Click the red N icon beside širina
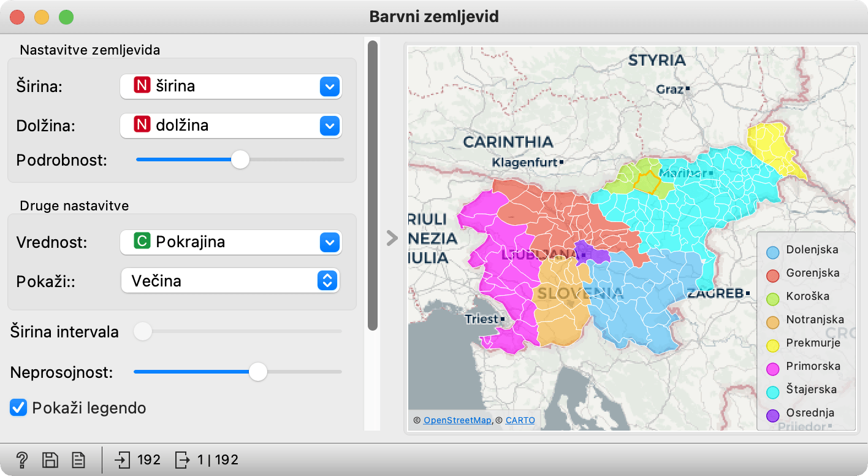Image resolution: width=868 pixels, height=476 pixels. click(x=142, y=86)
